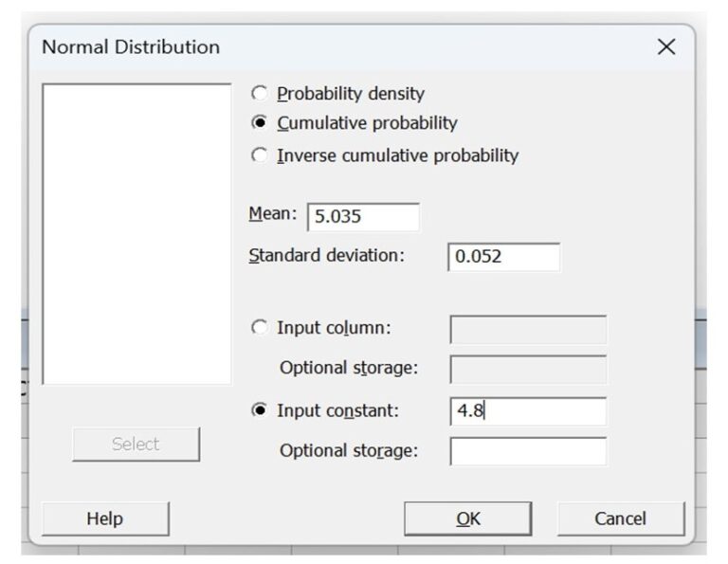Click the 'Mean:' label text
The width and height of the screenshot is (728, 564).
272,214
